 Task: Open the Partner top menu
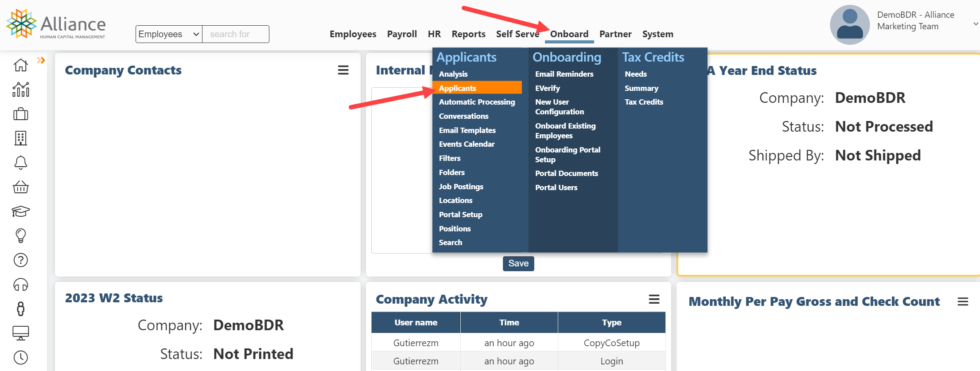point(615,34)
